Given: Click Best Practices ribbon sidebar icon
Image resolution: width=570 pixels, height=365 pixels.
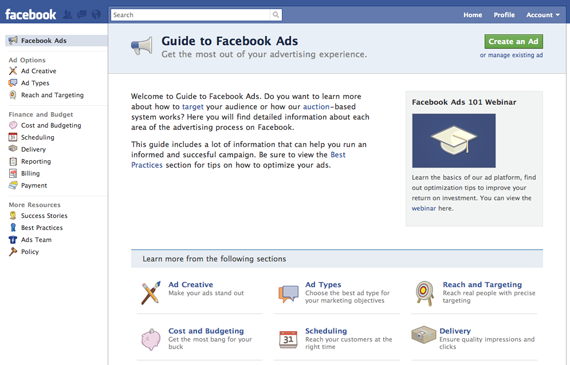Looking at the screenshot, I should 13,227.
